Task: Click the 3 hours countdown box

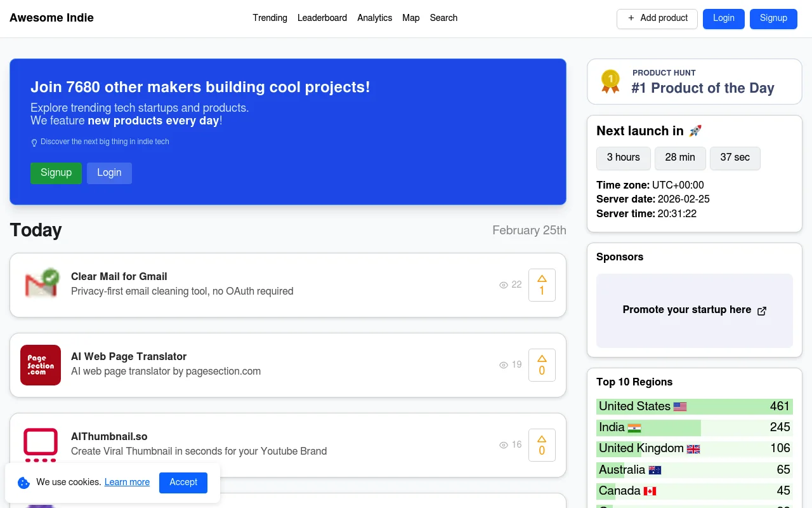Action: pyautogui.click(x=623, y=158)
